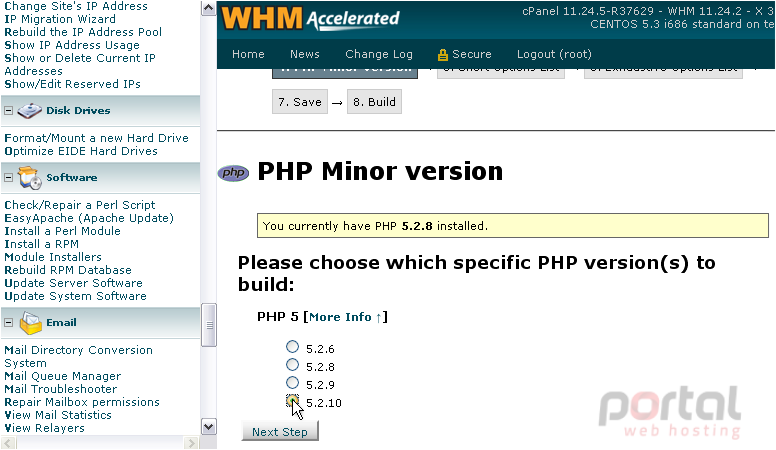Click the WHM Accelerated logo
Screen dimensions: 776x450
point(310,18)
